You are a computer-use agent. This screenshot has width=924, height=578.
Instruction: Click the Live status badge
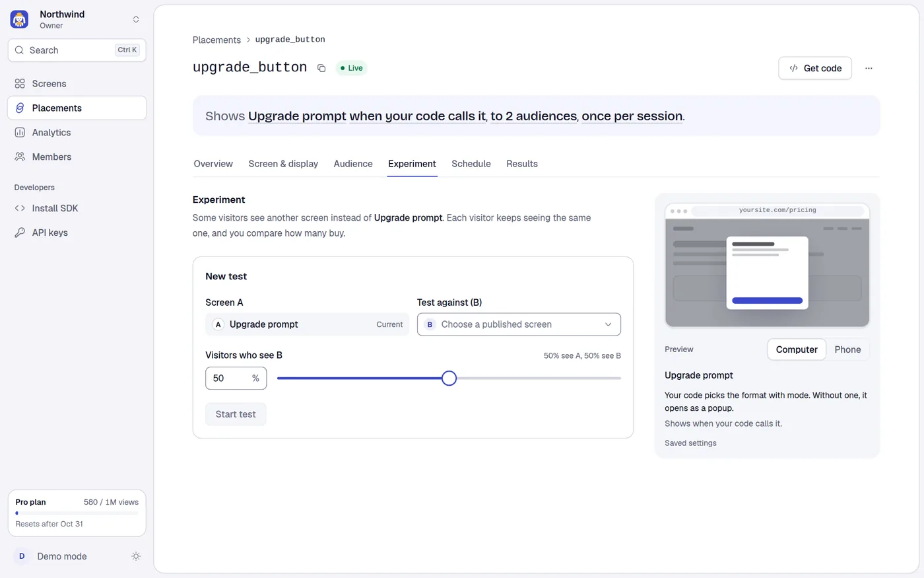pos(351,68)
